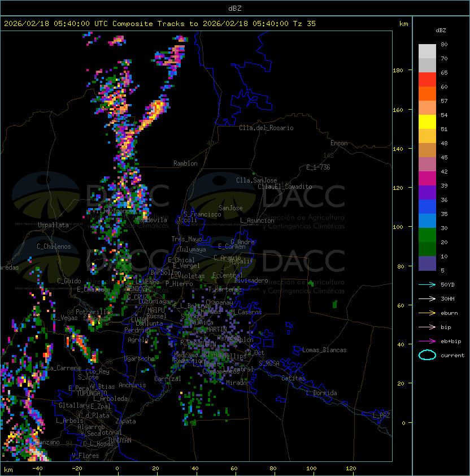Pick the bright yellow band in the dBZ scale
The image size is (470, 476).
427,122
